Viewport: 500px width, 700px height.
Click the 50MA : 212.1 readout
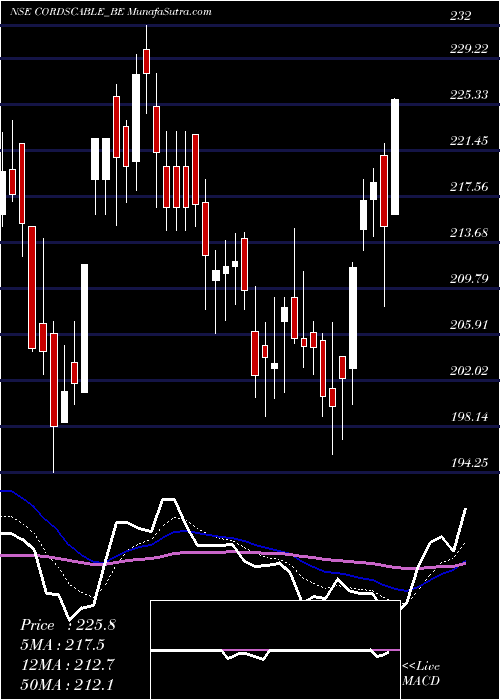(x=67, y=684)
